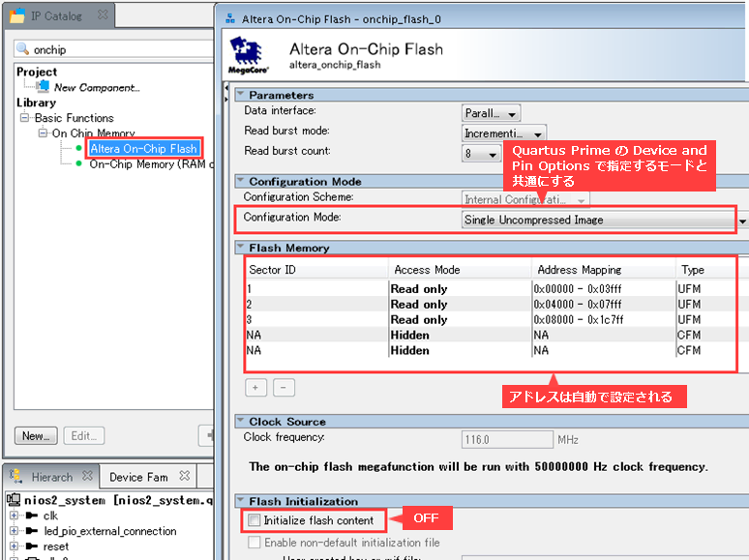Viewport: 749px width, 560px height.
Task: Switch to the Hierarchy tab
Action: (x=52, y=477)
